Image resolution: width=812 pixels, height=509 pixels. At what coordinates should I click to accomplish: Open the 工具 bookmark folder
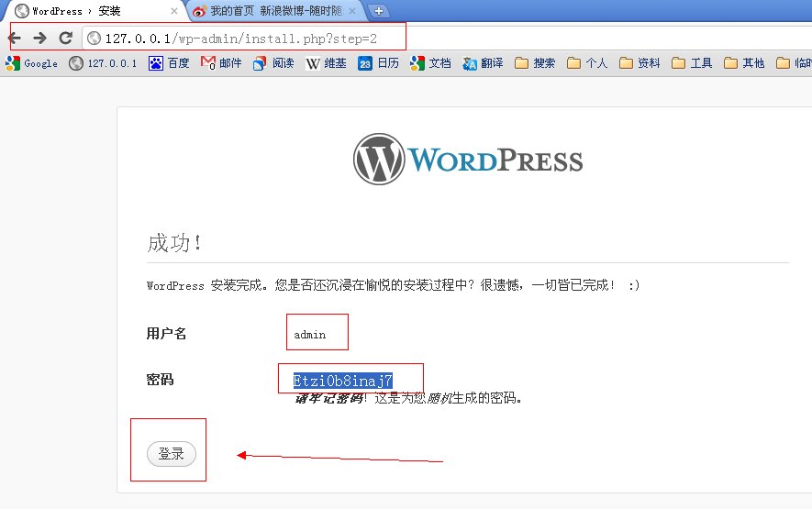[692, 63]
